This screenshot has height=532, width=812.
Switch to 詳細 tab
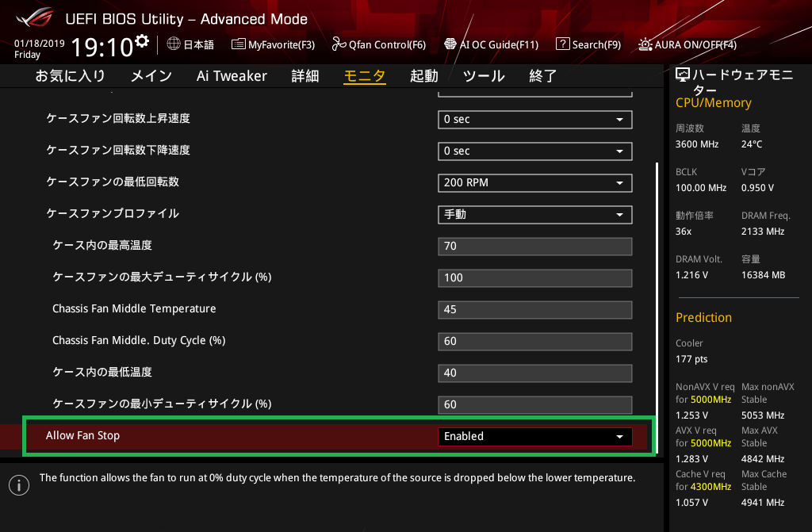coord(305,76)
